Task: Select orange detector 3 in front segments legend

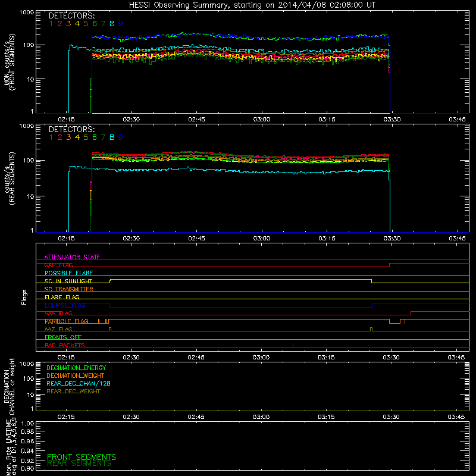Action: tap(68, 24)
